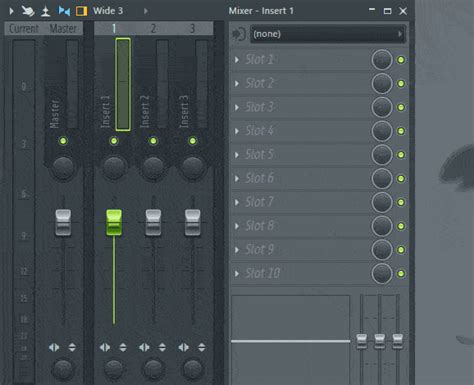Expand the Slot 4 effect menu arrow
This screenshot has height=385, width=474.
pos(237,131)
